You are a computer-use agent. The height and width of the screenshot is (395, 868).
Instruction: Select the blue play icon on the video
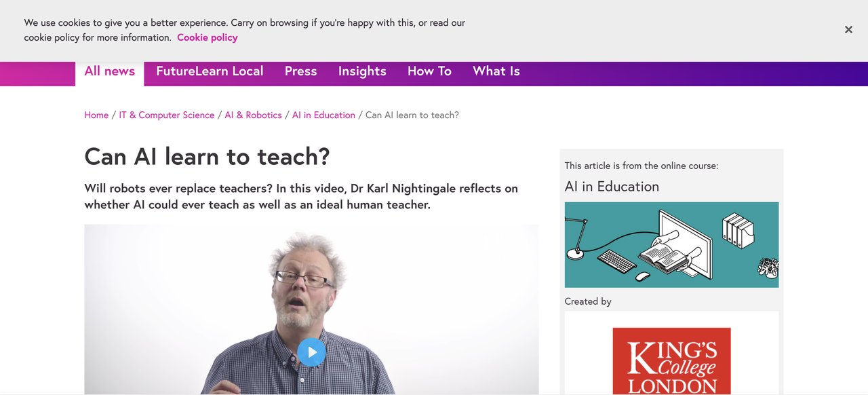(x=311, y=352)
